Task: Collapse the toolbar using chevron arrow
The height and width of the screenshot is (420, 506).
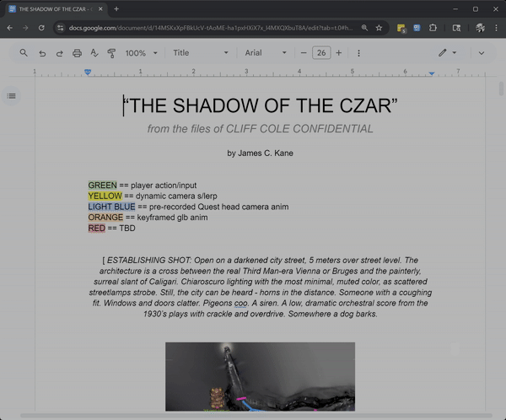Action: click(482, 53)
